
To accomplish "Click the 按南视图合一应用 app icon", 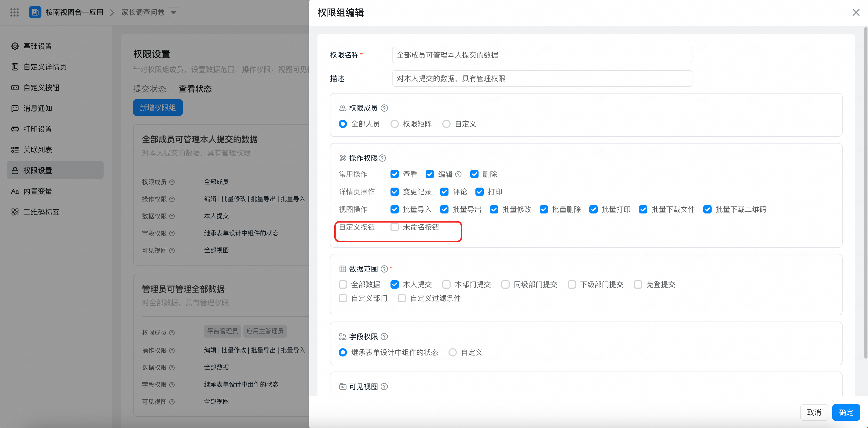I will tap(35, 12).
